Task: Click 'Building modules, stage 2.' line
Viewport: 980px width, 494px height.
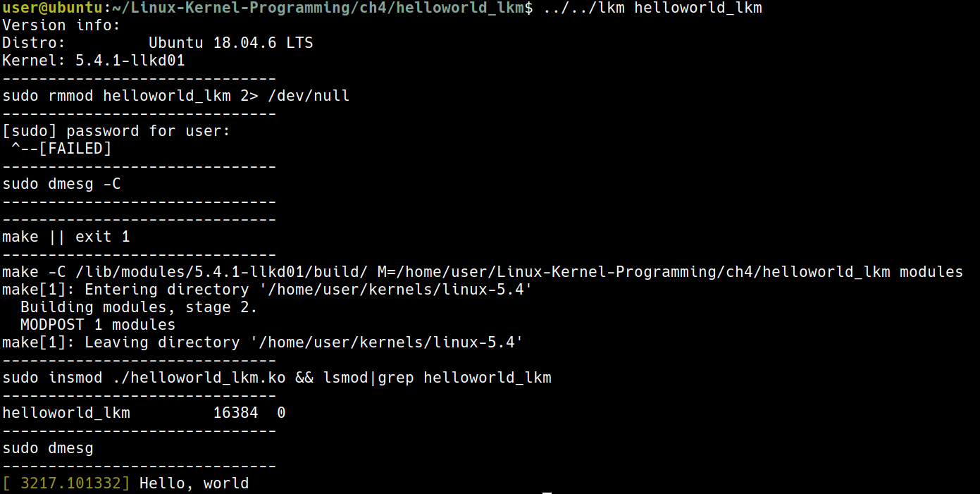Action: click(139, 307)
